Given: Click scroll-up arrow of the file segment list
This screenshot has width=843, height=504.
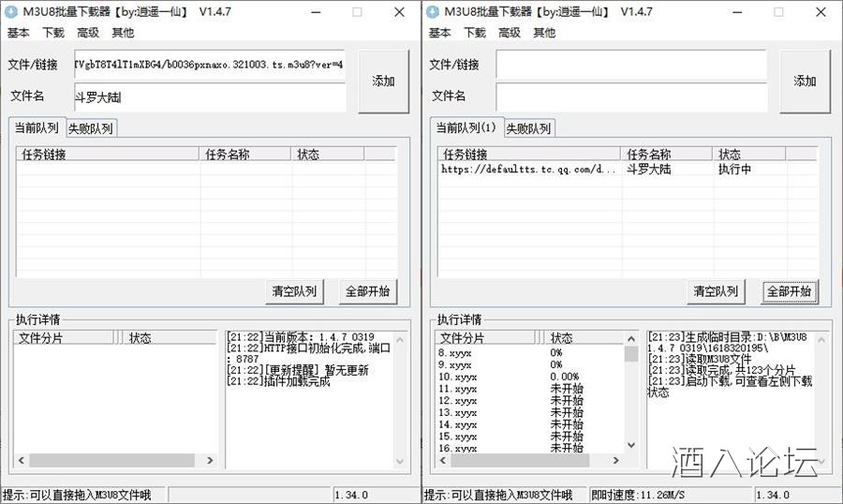Looking at the screenshot, I should pos(630,338).
